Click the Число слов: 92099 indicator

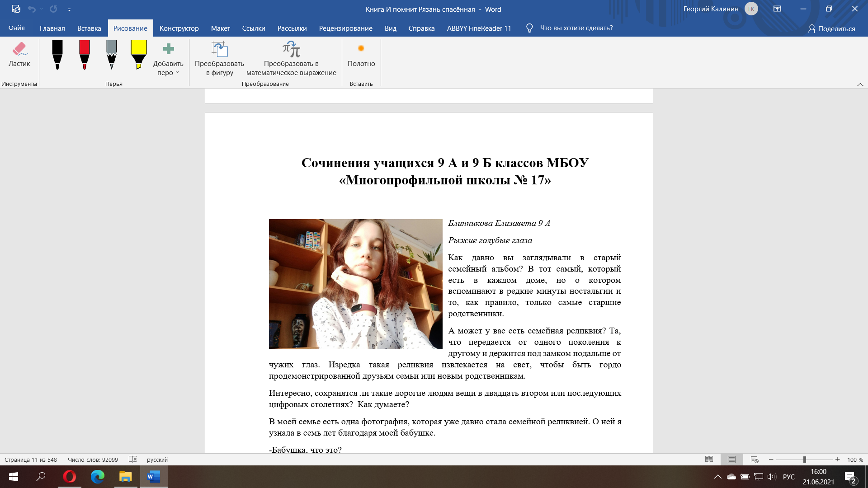93,460
